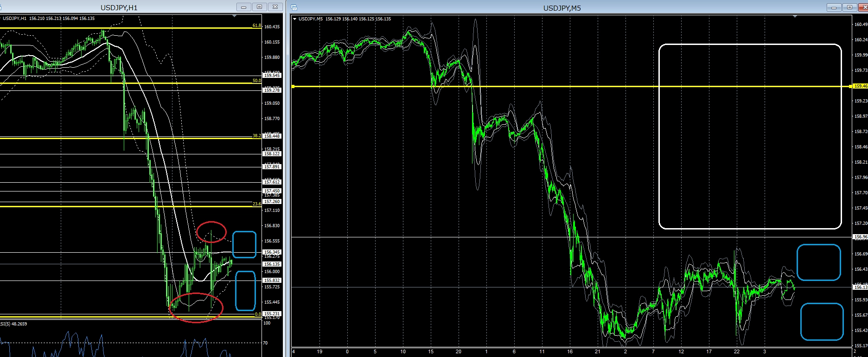868x357 pixels.
Task: Click the RSI(5) 48.2659 indicator label
Action: coord(13,324)
